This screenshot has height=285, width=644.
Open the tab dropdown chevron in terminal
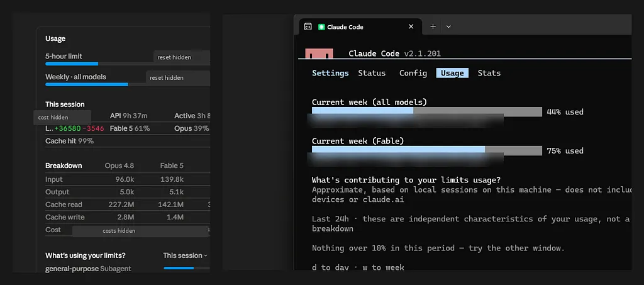coord(448,26)
